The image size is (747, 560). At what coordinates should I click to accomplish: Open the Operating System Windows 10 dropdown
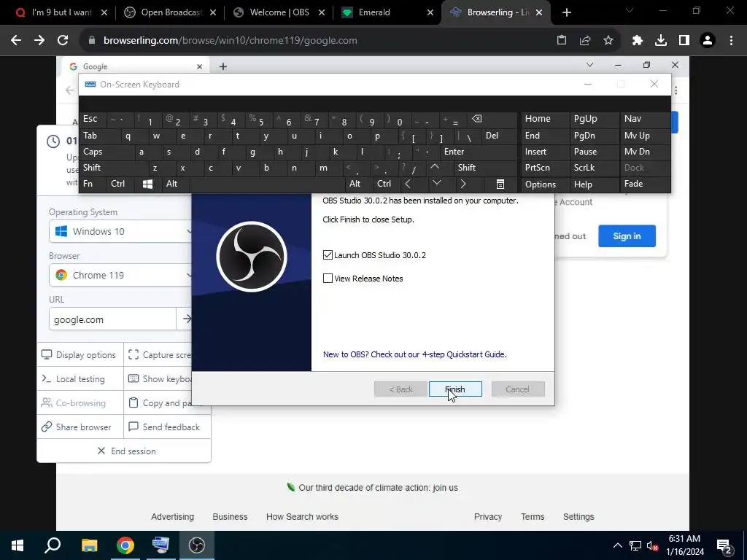click(x=122, y=231)
